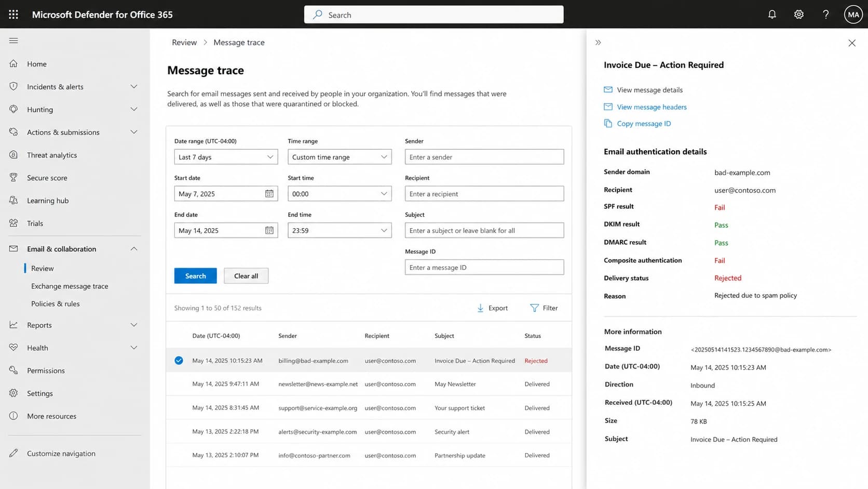Click the Actions & submissions icon

13,132
